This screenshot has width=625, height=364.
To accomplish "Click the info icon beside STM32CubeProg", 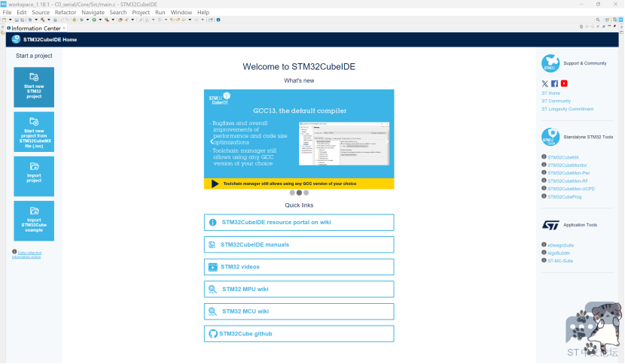I will pos(544,196).
